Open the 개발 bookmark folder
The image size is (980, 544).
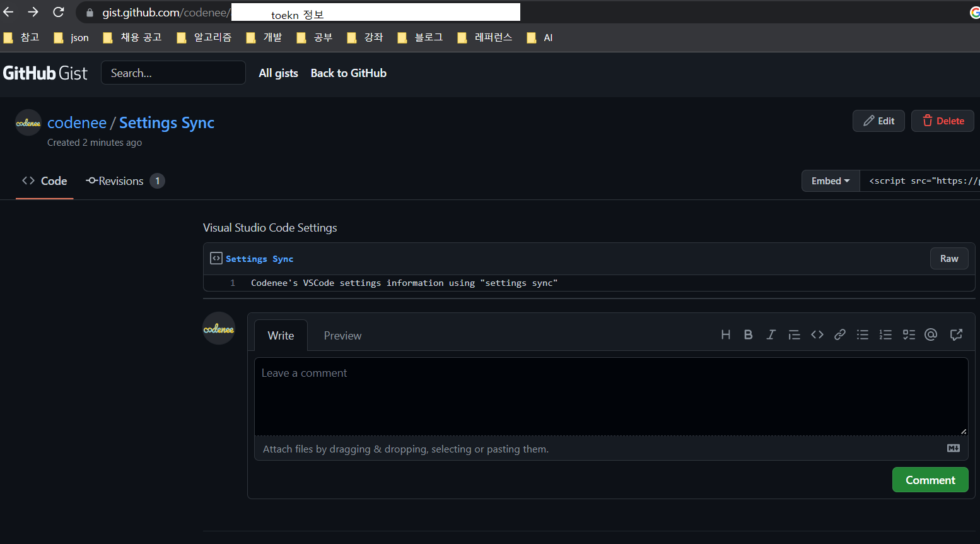[264, 38]
